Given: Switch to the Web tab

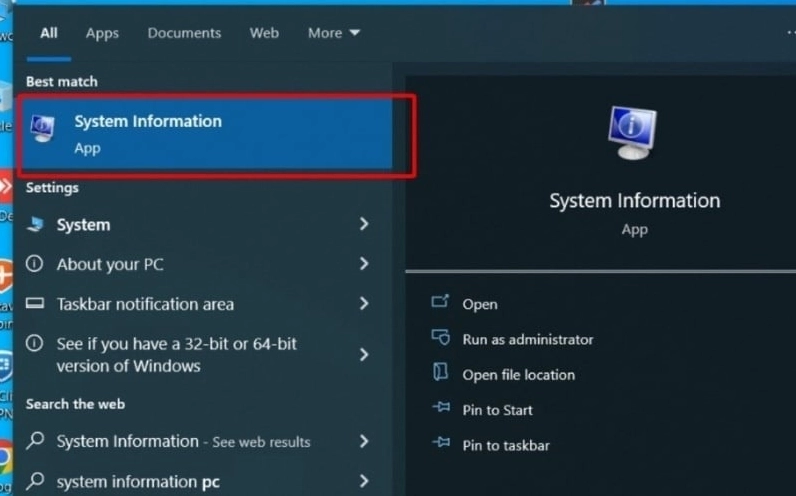Looking at the screenshot, I should coord(264,33).
